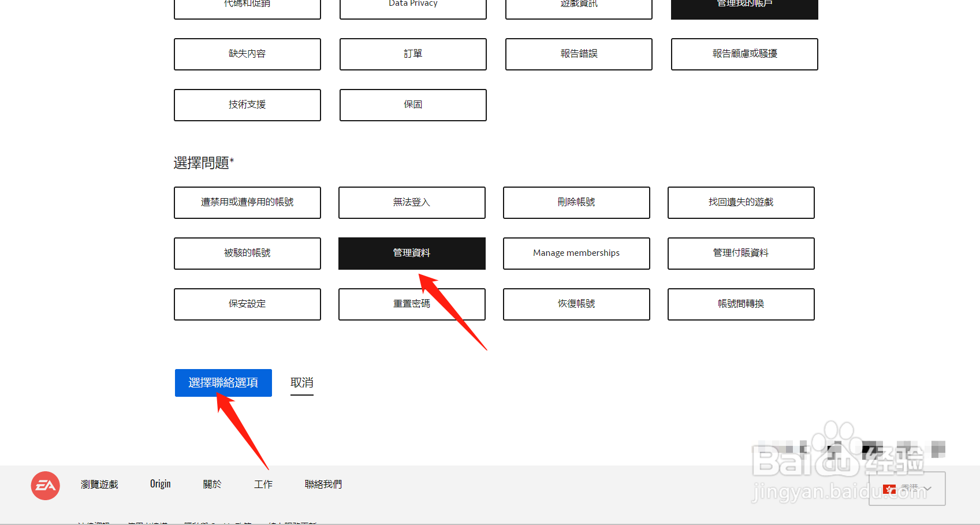Image resolution: width=980 pixels, height=525 pixels.
Task: Select the 被駭的帳號 option
Action: coord(247,253)
